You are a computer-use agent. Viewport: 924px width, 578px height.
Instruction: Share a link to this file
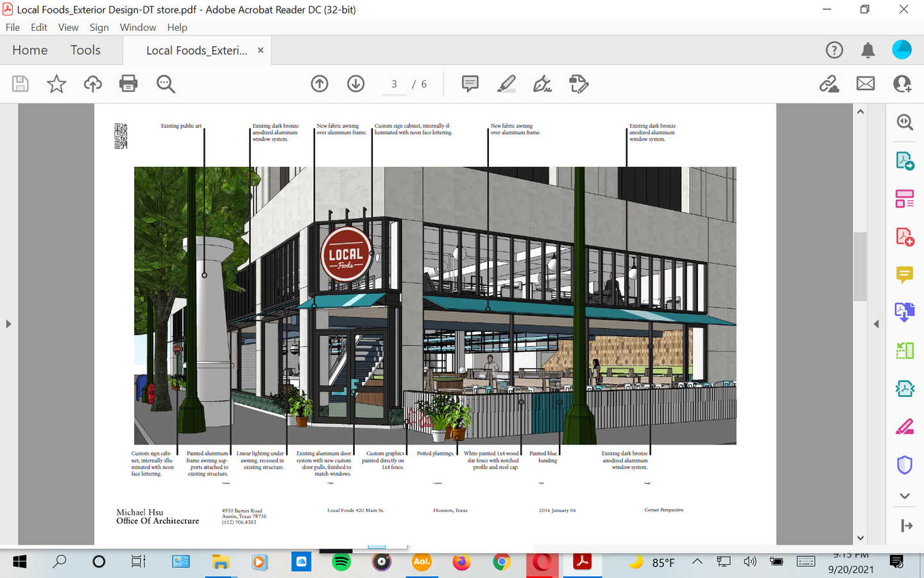point(829,83)
